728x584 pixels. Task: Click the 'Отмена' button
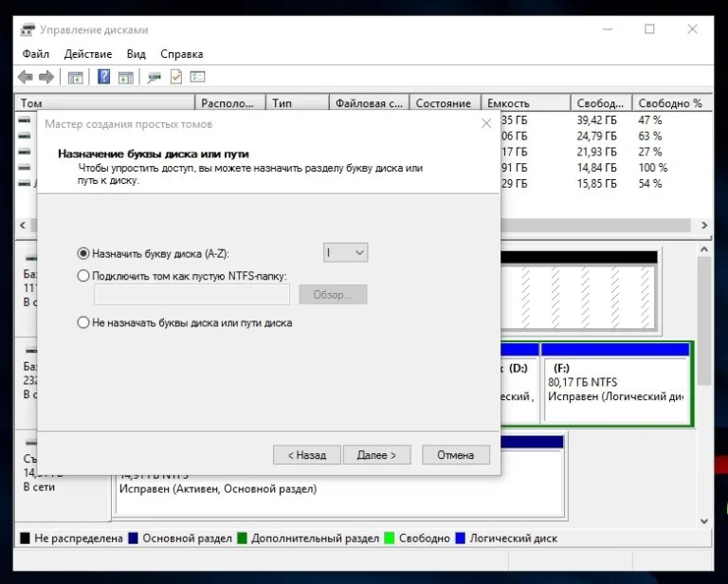[455, 455]
